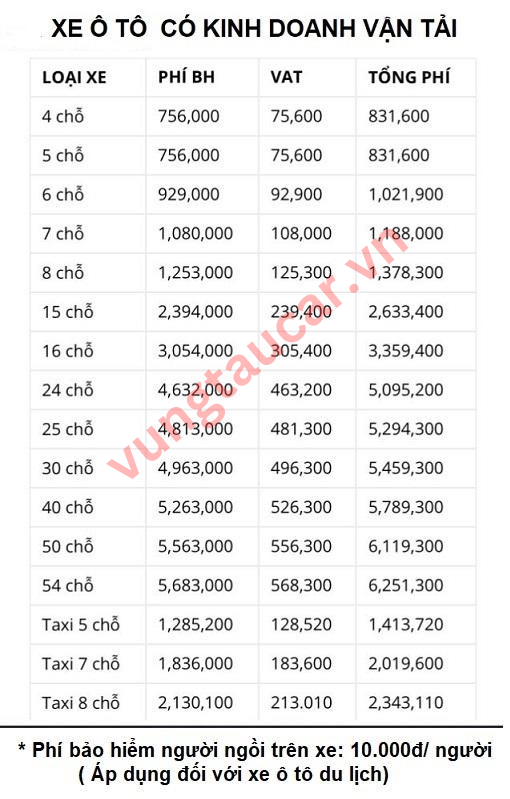
Task: Select the 4 chỗ row label
Action: [63, 116]
